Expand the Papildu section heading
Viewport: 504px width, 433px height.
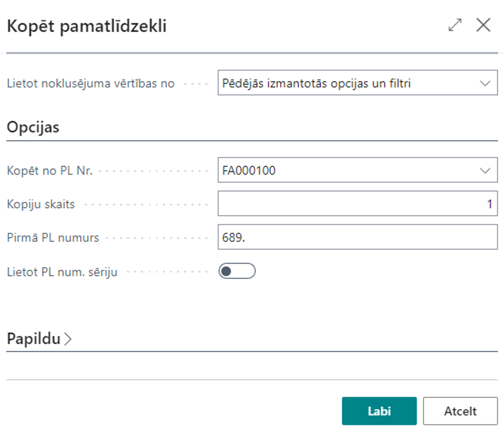[34, 339]
